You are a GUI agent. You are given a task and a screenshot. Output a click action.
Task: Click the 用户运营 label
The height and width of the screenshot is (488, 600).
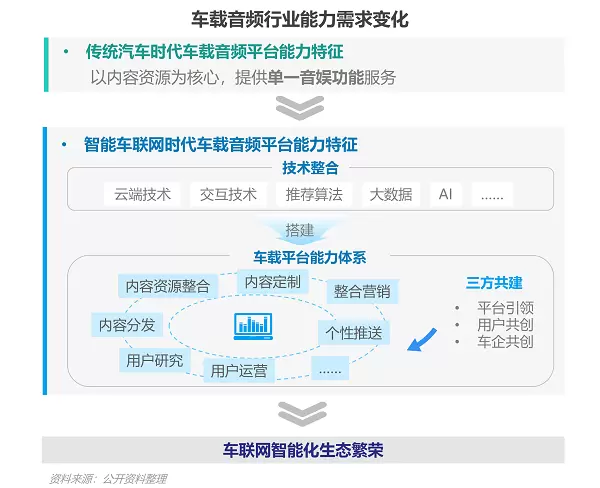(239, 370)
